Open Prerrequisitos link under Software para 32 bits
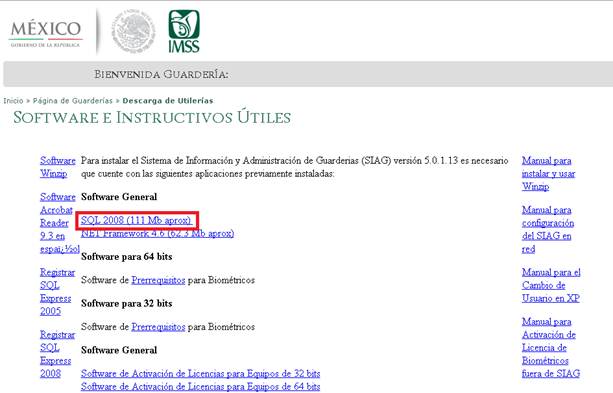 158,327
